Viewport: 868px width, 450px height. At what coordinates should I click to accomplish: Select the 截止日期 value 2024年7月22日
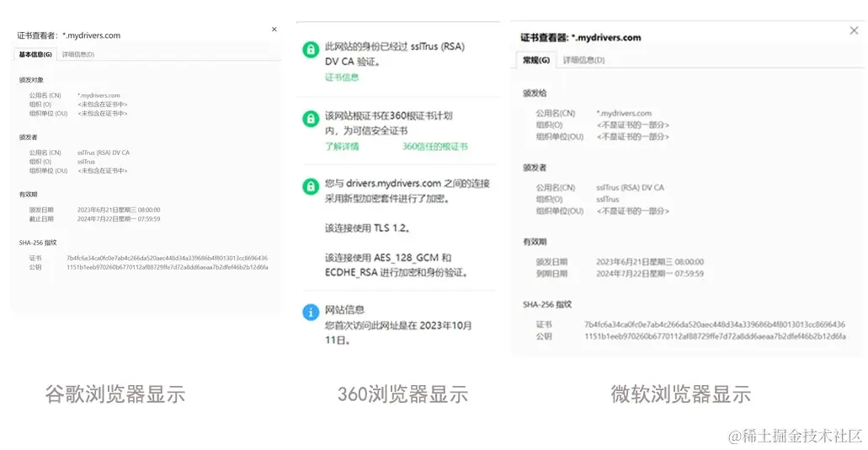click(x=119, y=219)
